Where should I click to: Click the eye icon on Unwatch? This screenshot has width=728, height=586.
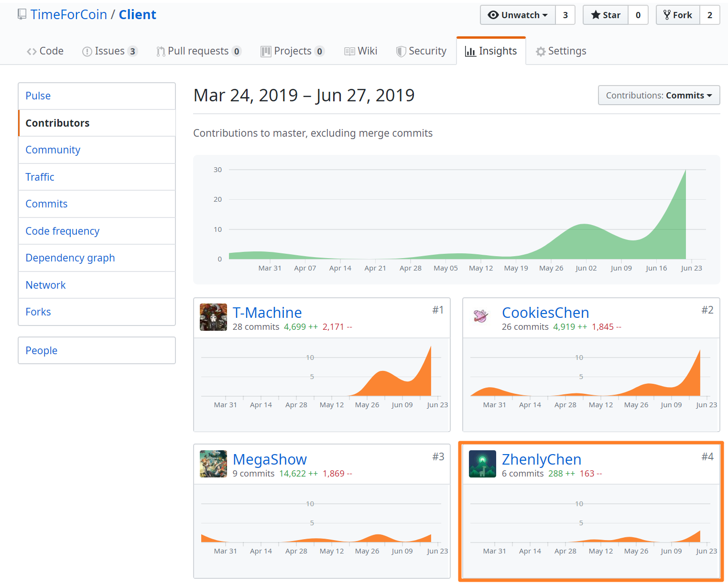[493, 15]
